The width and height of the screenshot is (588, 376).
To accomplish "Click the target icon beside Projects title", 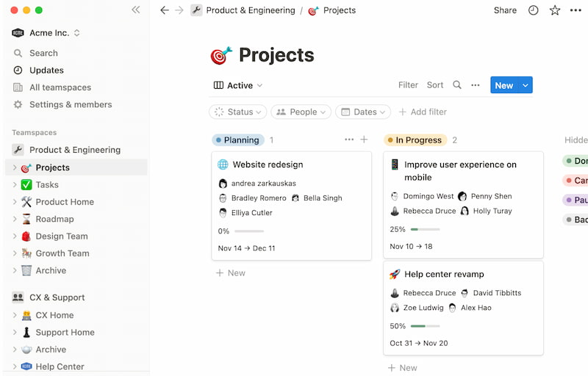I will coord(221,56).
